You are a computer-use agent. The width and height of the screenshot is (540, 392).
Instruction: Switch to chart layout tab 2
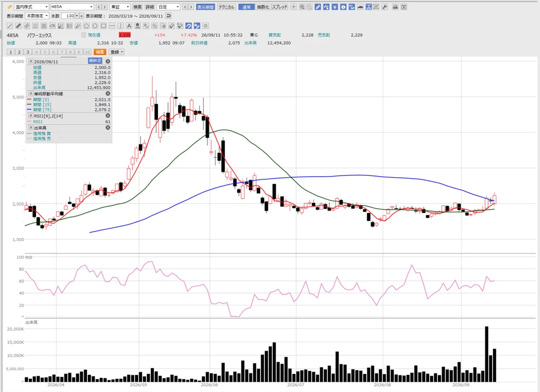(19, 52)
